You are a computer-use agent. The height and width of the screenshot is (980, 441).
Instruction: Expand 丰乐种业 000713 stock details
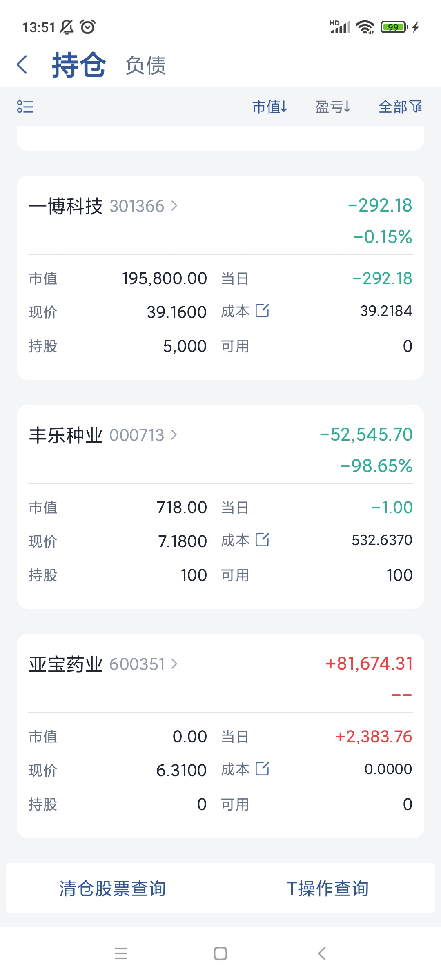pyautogui.click(x=103, y=435)
